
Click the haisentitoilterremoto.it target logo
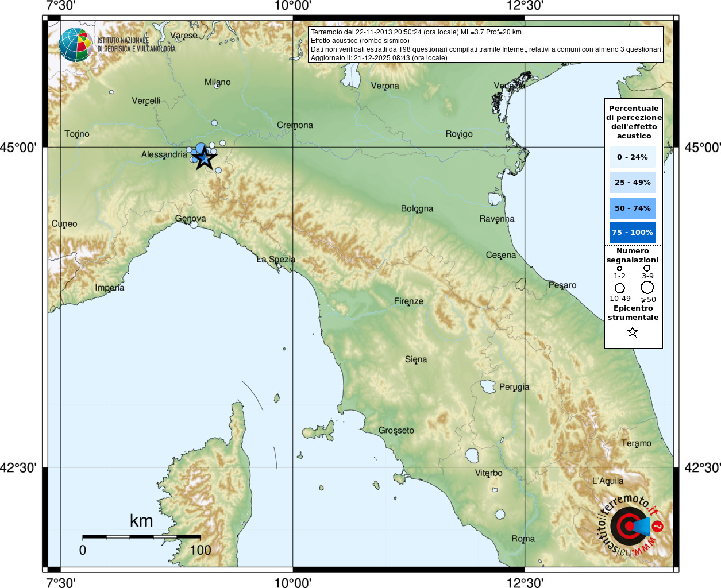(x=630, y=526)
